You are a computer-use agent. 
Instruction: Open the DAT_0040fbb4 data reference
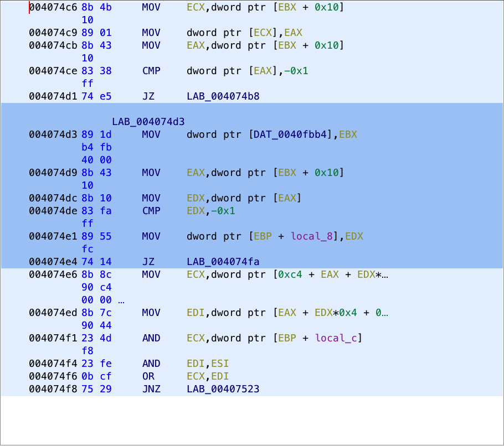point(292,134)
